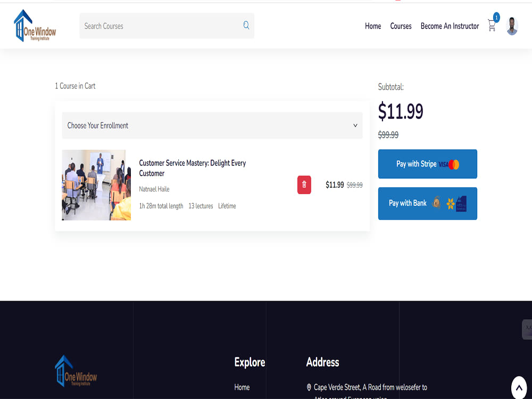
Task: Click the Pay with Stripe button
Action: coord(427,164)
